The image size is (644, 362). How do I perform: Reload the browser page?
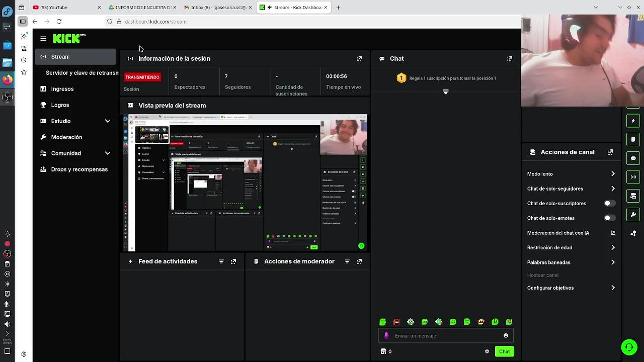(x=59, y=22)
